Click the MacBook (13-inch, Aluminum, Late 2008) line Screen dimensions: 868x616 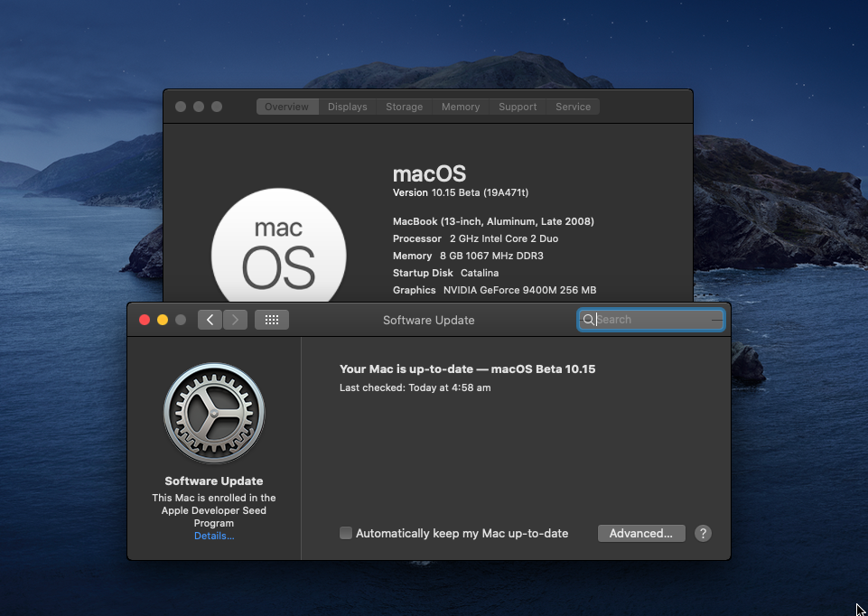(x=493, y=221)
